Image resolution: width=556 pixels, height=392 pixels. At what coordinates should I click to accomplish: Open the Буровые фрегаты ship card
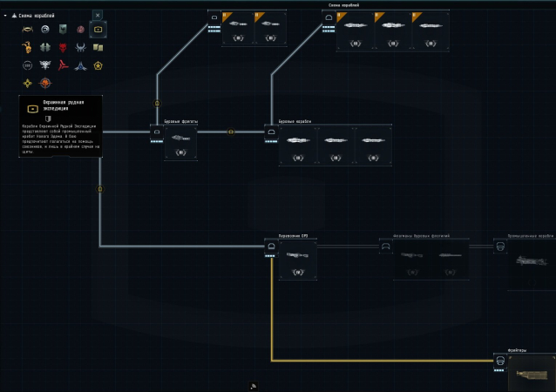181,143
